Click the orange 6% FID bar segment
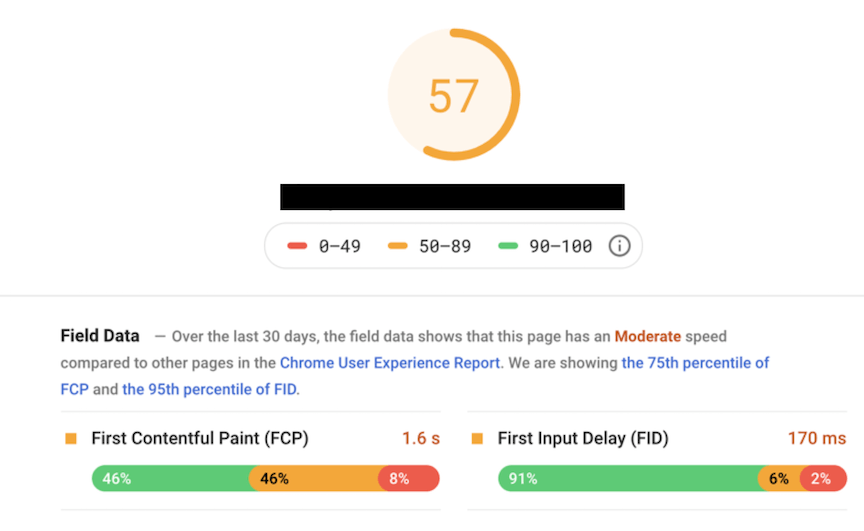Image resolution: width=864 pixels, height=531 pixels. click(x=778, y=479)
